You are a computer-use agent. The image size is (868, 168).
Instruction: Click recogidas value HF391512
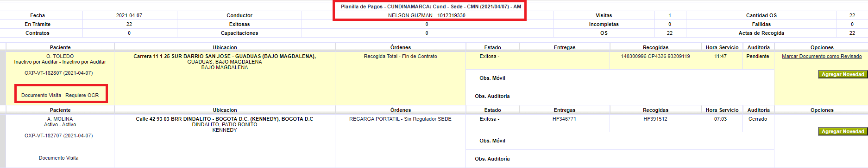click(x=655, y=119)
